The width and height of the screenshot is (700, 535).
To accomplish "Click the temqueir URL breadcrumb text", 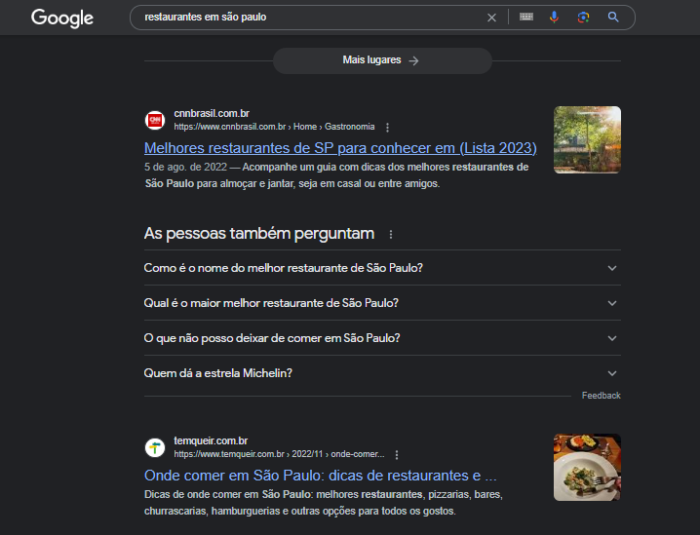I will (x=279, y=454).
